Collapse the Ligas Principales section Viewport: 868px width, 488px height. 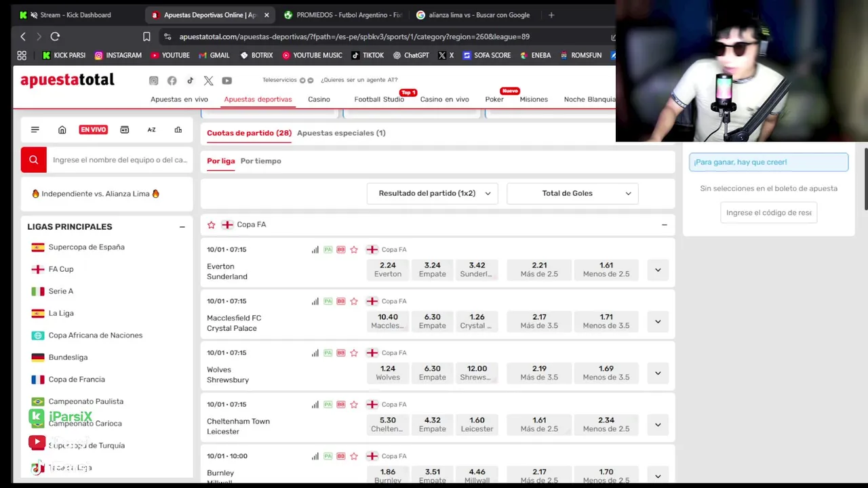tap(182, 227)
